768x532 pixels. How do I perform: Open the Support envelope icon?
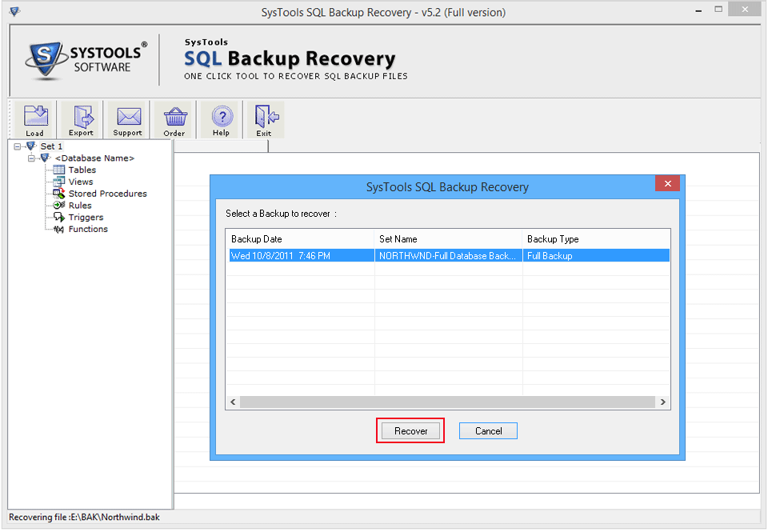[128, 119]
